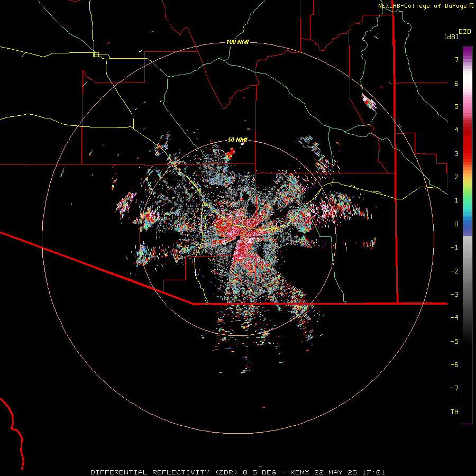The image size is (476, 476).
Task: Click the [dB] unit label
Action: coord(451,36)
